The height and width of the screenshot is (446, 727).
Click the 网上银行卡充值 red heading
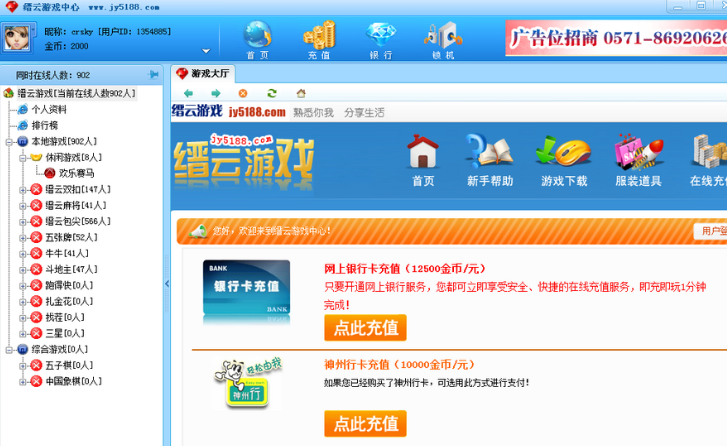(x=405, y=268)
